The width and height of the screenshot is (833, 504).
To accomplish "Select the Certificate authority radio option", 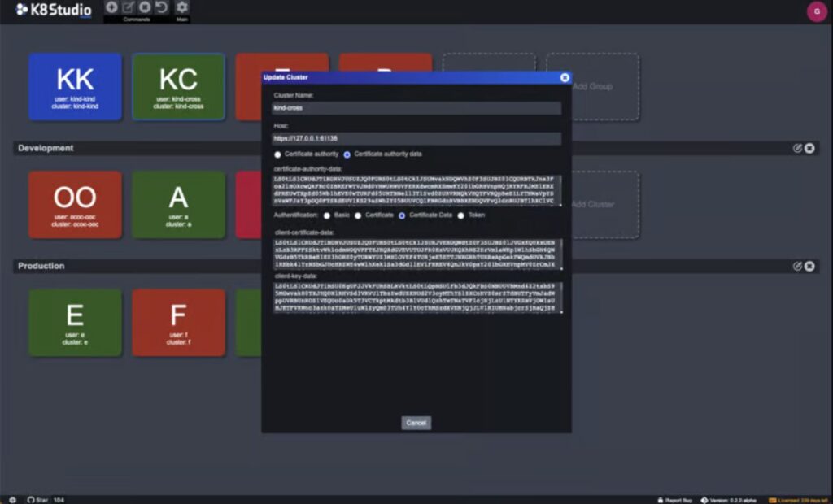I will tap(277, 154).
